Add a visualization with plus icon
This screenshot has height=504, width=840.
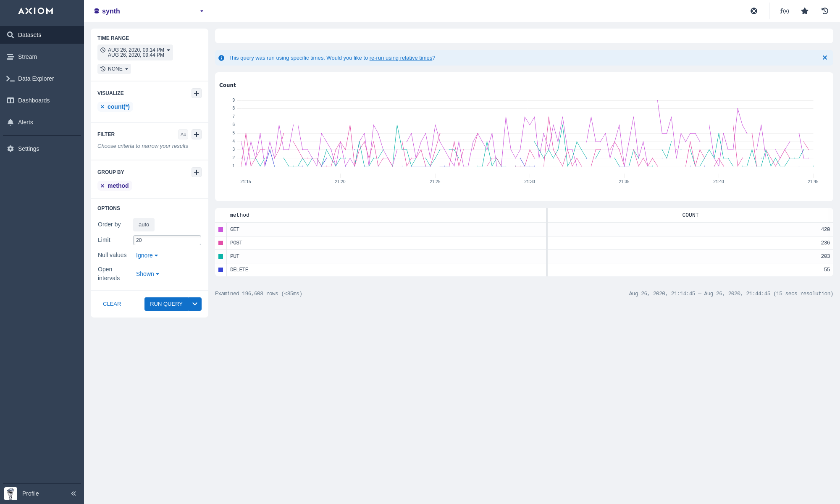pos(197,93)
